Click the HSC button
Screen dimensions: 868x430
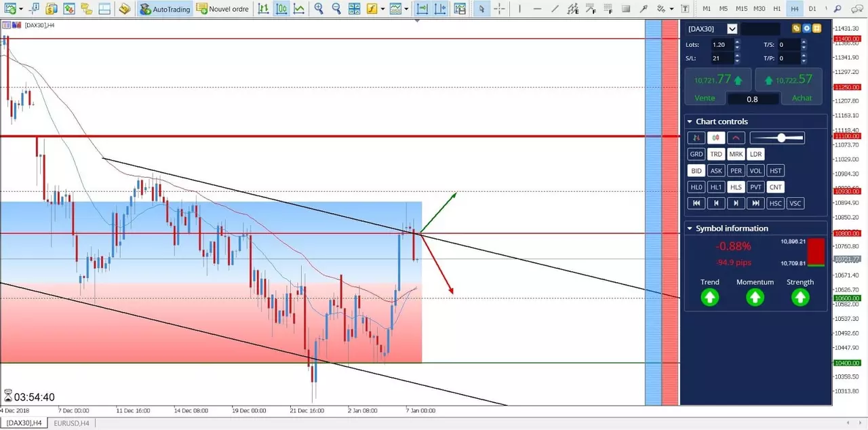tap(776, 203)
